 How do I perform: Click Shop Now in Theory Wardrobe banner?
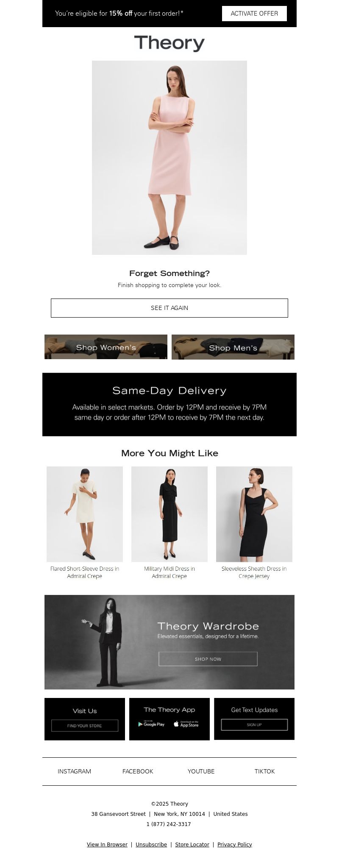[208, 659]
